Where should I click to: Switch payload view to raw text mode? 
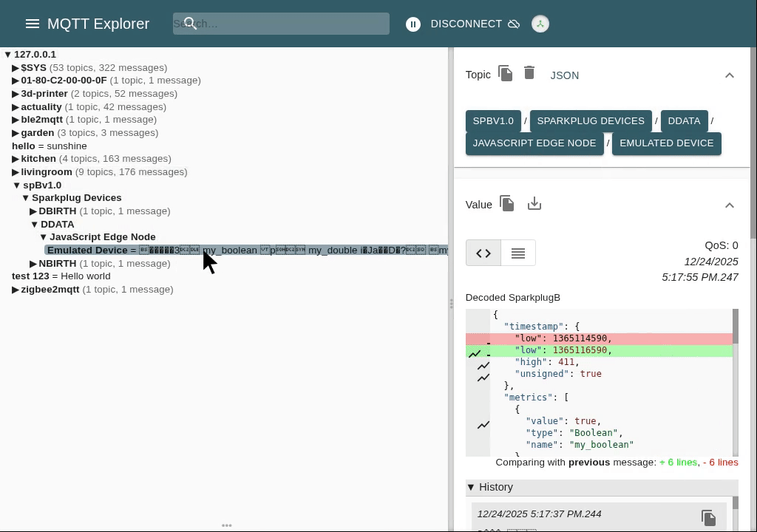coord(517,253)
